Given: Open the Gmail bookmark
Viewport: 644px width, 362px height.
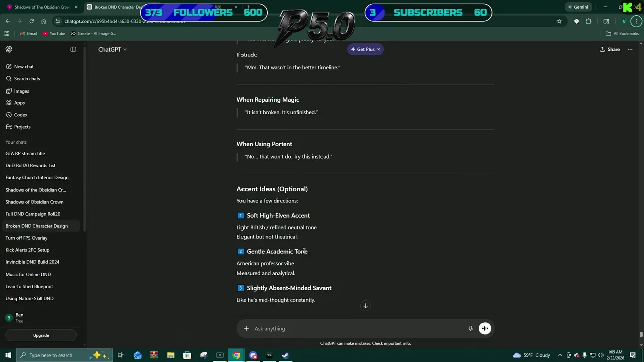Looking at the screenshot, I should [28, 34].
